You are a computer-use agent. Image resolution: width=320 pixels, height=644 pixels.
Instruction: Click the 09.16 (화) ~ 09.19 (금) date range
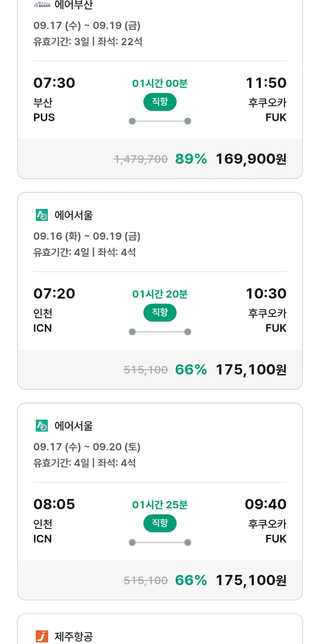click(87, 236)
